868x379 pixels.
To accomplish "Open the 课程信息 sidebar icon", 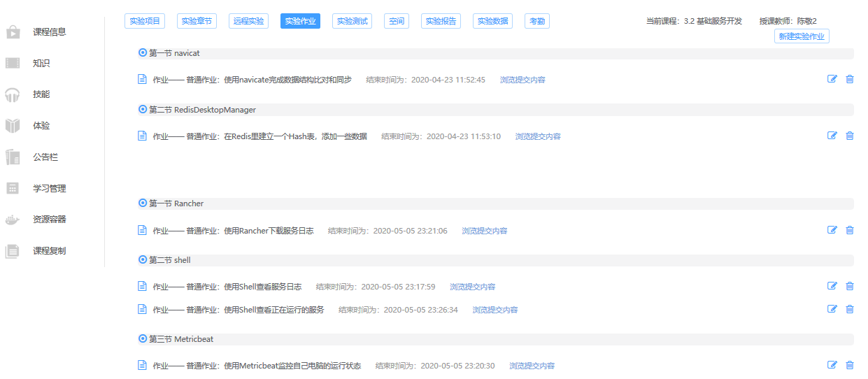I will [x=13, y=32].
